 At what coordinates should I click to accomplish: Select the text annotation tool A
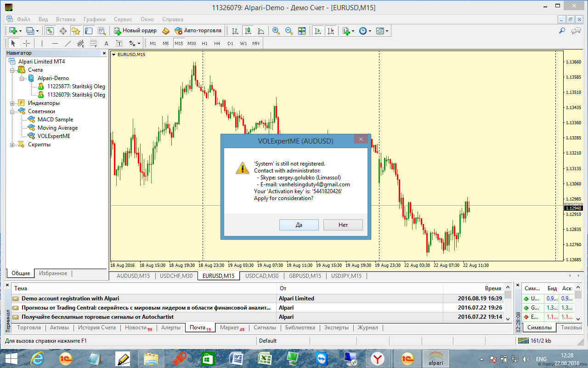(x=106, y=43)
